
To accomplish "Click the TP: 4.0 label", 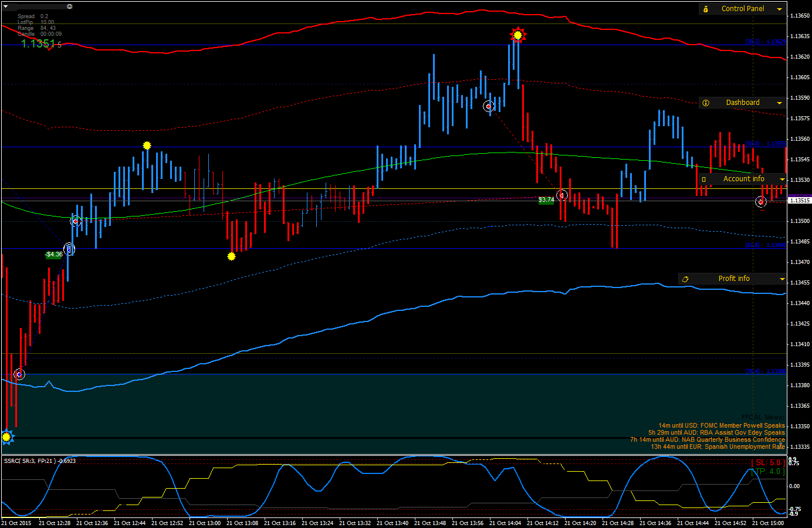I will pyautogui.click(x=767, y=472).
